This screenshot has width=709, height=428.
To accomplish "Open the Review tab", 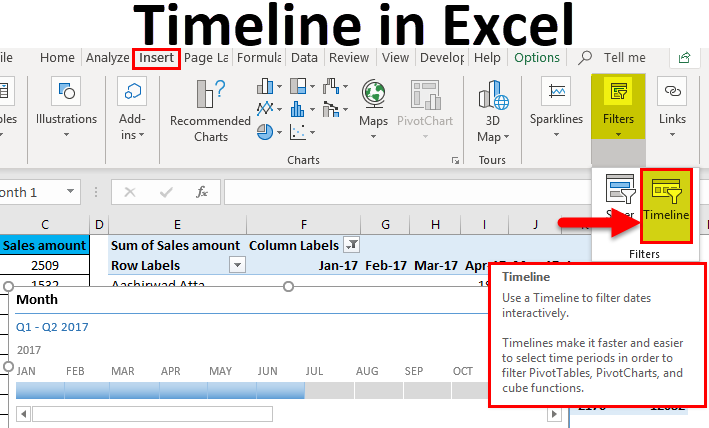I will 349,58.
